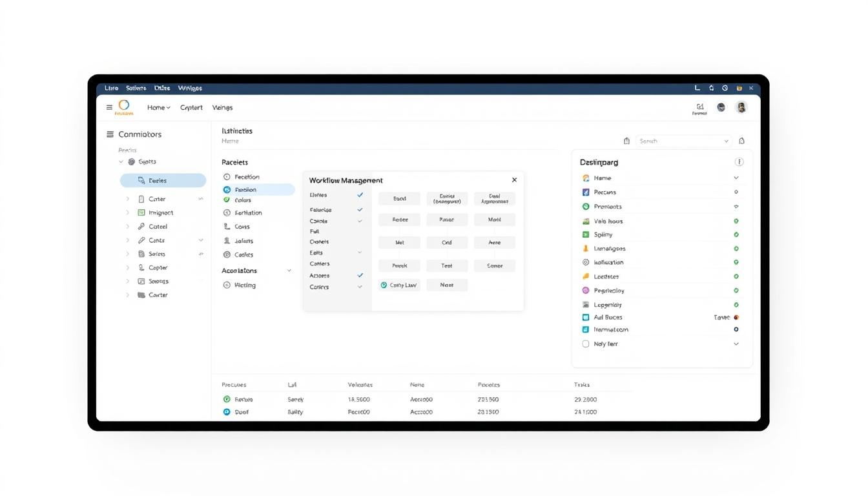The image size is (868, 496).
Task: Click the Cariy Law button
Action: pos(399,285)
